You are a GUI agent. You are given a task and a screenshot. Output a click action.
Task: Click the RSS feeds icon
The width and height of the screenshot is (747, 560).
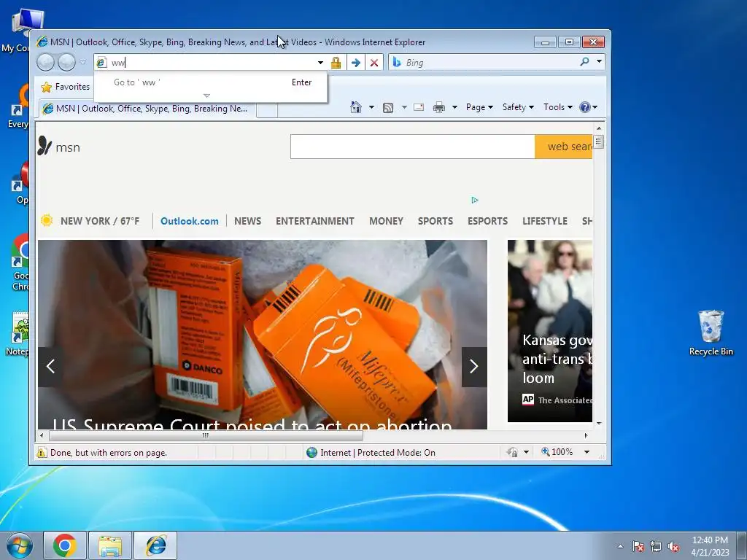[388, 108]
